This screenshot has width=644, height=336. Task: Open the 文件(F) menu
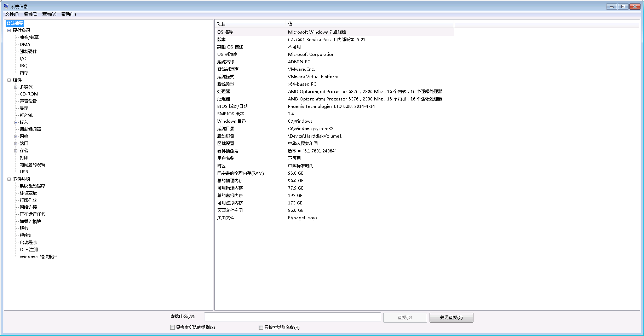click(12, 14)
